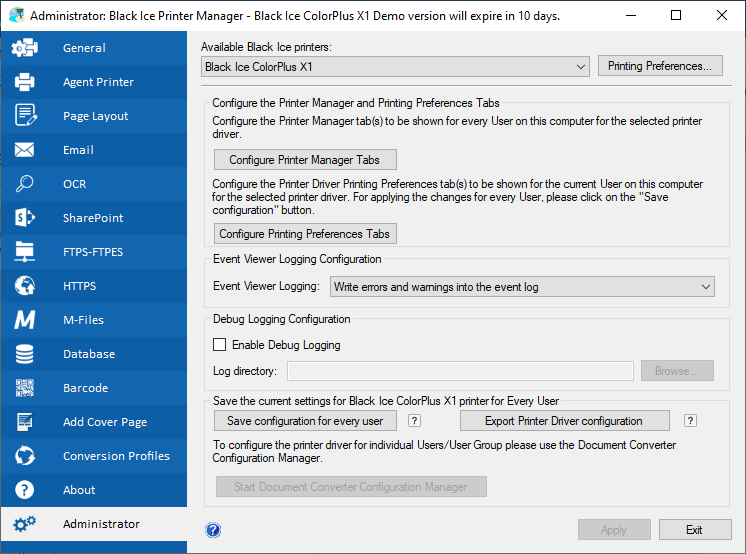Screen dimensions: 746x554
Task: Click the FTPS-FTPES network icon
Action: (25, 252)
